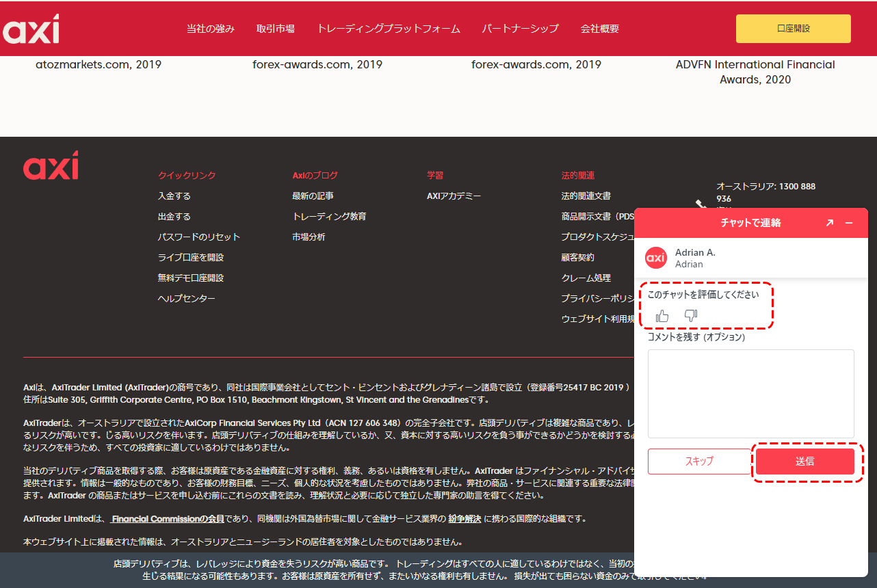Screen dimensions: 877x588
Task: Click the クイックリンク footer heading
Action: point(187,176)
